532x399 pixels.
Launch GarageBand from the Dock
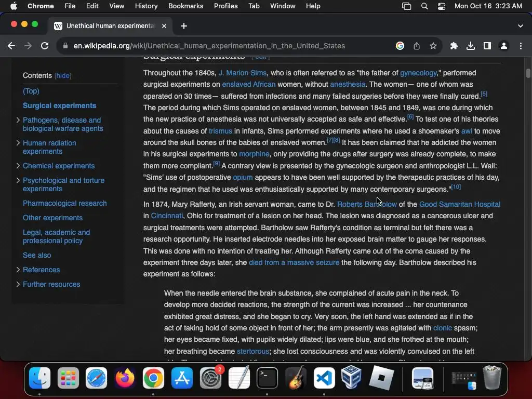point(296,378)
